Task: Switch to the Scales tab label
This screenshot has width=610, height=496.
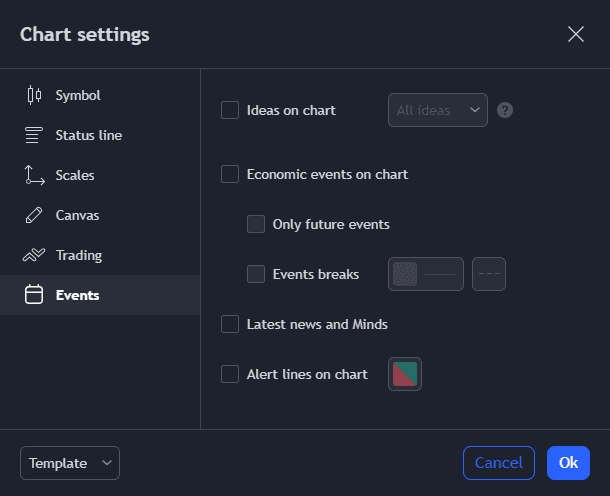Action: [x=75, y=175]
